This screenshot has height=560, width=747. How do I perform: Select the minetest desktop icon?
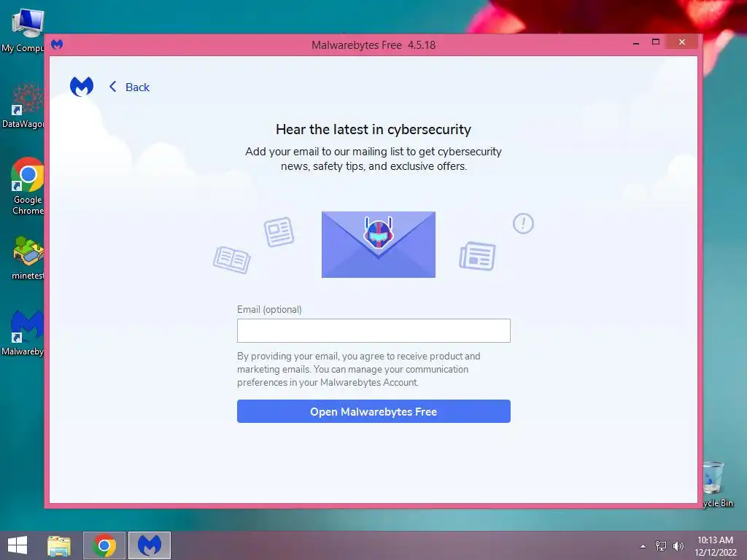pos(28,257)
